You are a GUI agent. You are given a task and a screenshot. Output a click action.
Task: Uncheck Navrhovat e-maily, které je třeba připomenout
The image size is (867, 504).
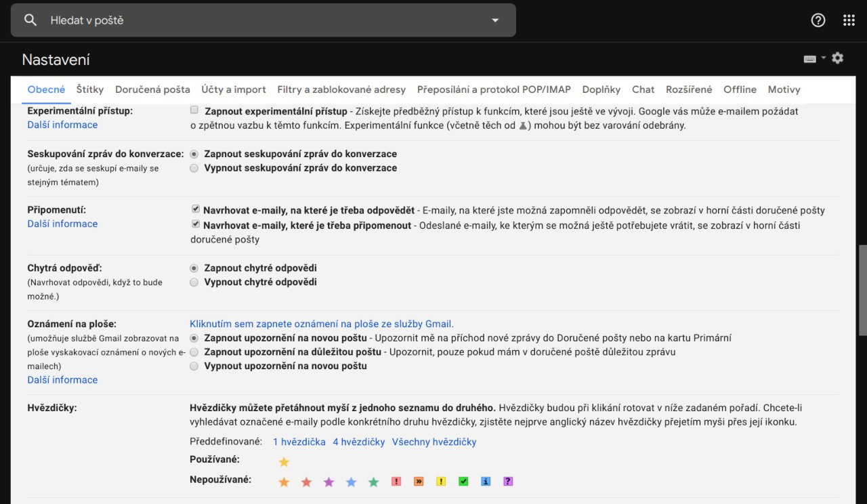[196, 224]
